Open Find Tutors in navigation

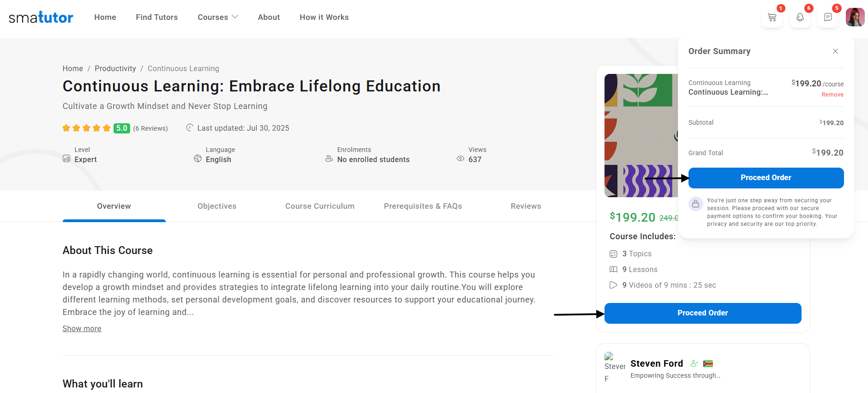[156, 17]
